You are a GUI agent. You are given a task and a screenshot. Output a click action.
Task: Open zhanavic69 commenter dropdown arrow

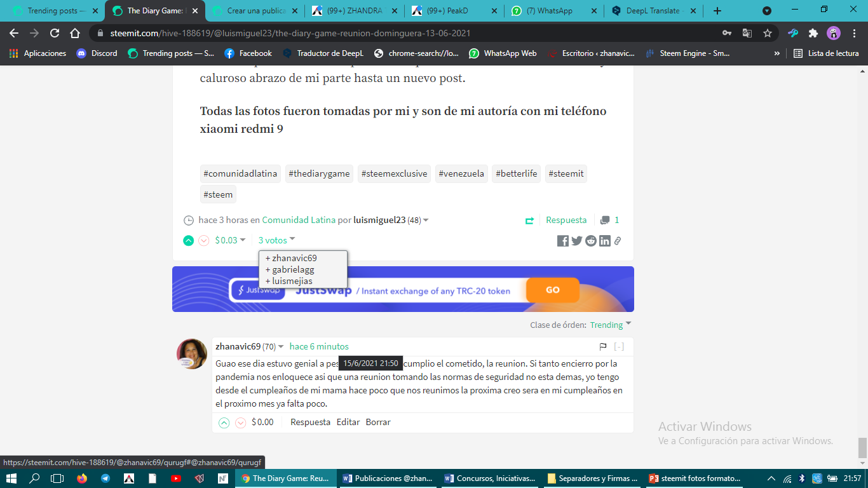[281, 347]
